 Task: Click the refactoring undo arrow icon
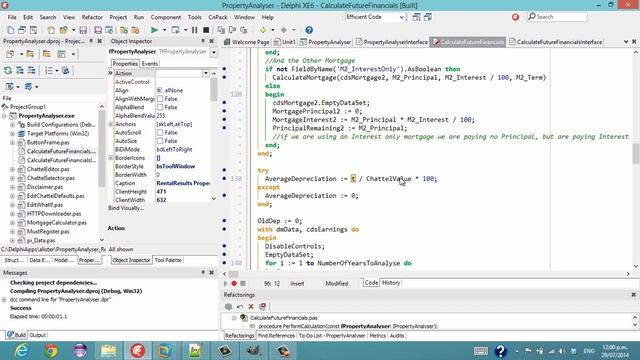pos(240,306)
